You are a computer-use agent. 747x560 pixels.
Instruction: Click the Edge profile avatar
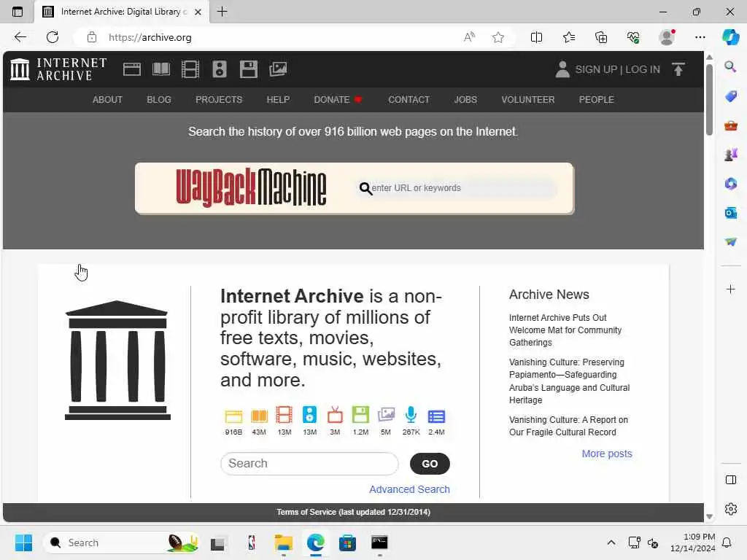(667, 37)
